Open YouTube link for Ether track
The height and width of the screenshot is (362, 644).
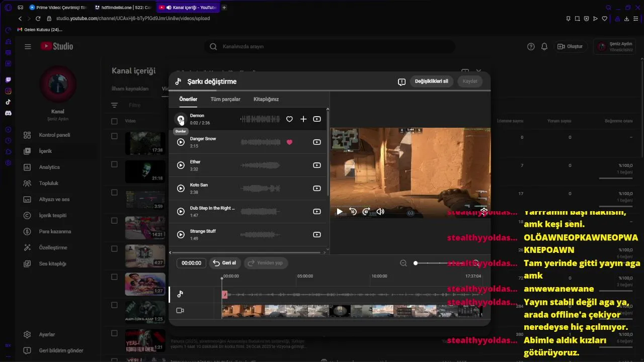(x=317, y=165)
